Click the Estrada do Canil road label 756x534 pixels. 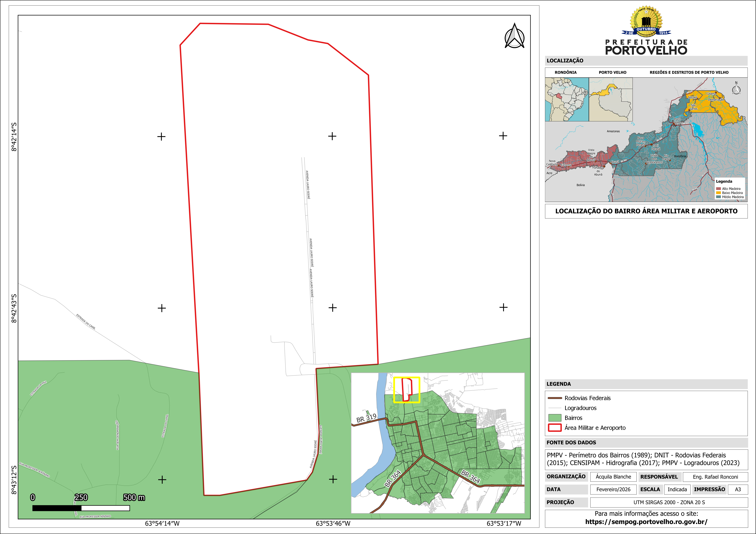(x=86, y=322)
